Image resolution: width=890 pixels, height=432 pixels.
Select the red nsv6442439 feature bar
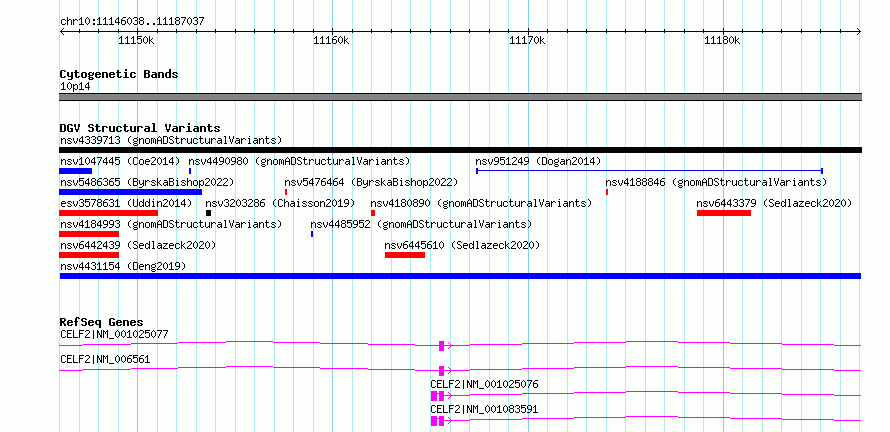coord(89,255)
